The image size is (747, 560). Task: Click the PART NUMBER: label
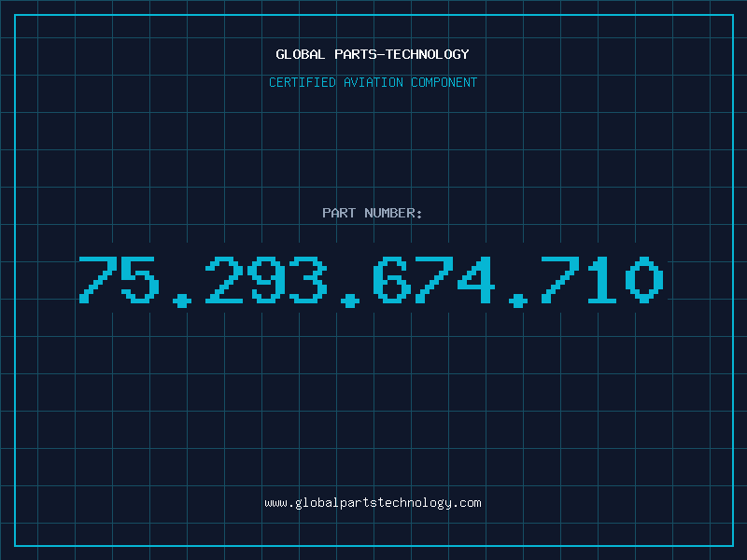[373, 213]
